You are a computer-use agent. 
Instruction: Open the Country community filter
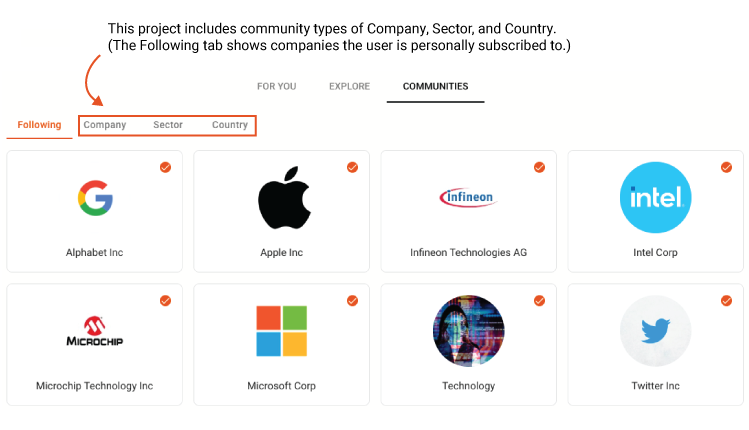pyautogui.click(x=230, y=125)
